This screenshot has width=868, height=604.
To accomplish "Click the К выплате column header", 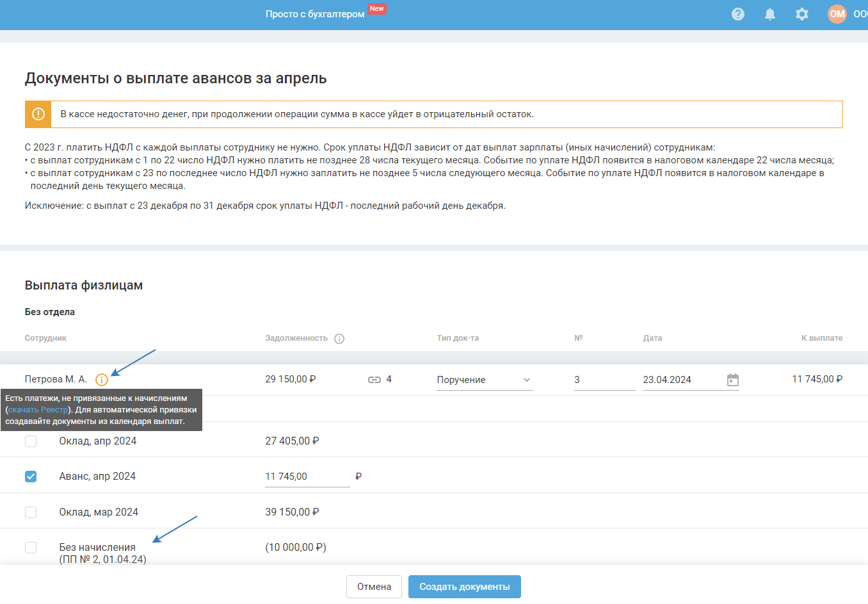I will (822, 338).
